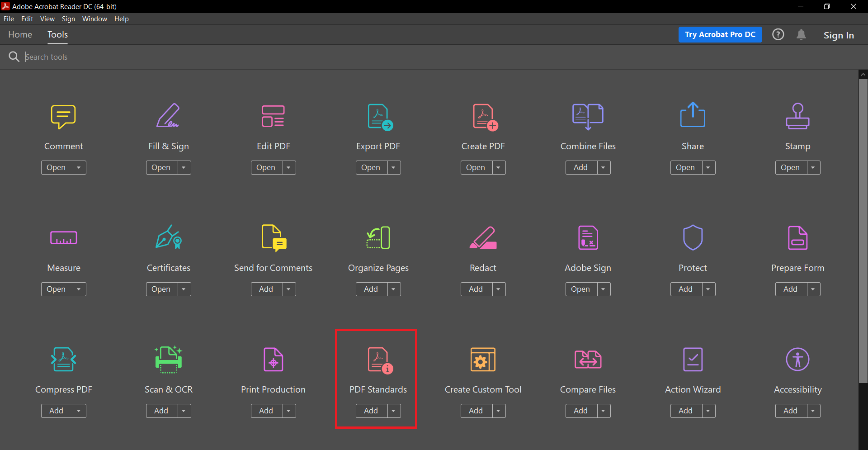Click the Redact tool icon
The height and width of the screenshot is (450, 868).
(483, 238)
